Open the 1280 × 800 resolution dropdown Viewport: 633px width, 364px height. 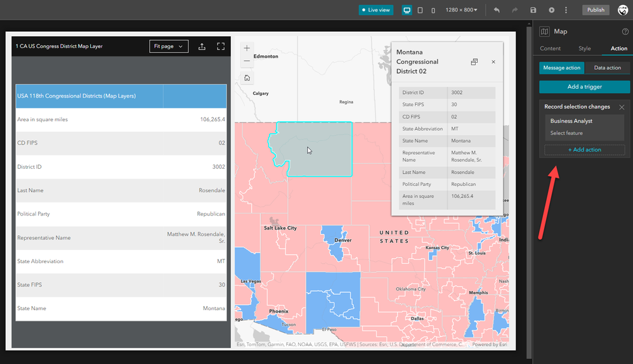461,10
